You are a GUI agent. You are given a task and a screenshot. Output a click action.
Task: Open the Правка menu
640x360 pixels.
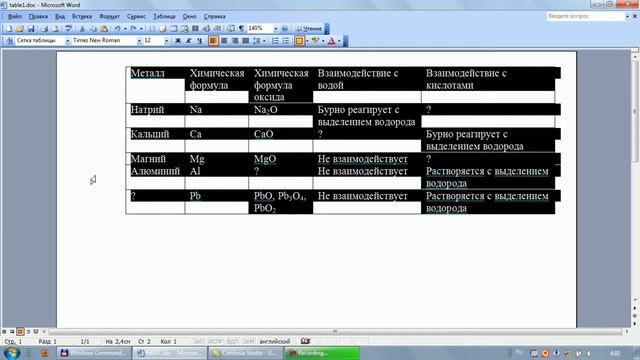point(38,16)
